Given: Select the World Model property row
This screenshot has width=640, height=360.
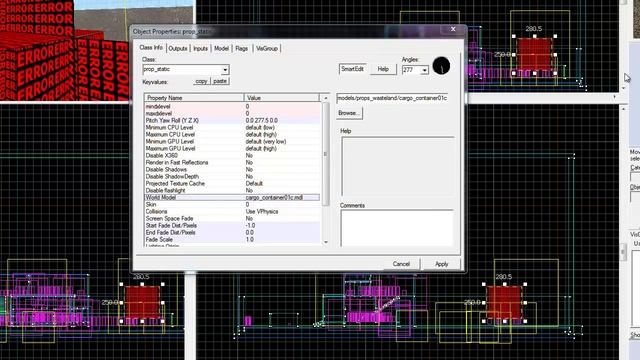Looking at the screenshot, I should tap(232, 198).
